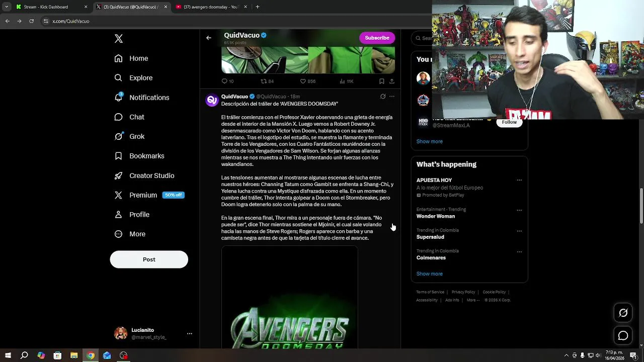Open options dots for Supersalud trend
This screenshot has width=644, height=362.
click(519, 231)
